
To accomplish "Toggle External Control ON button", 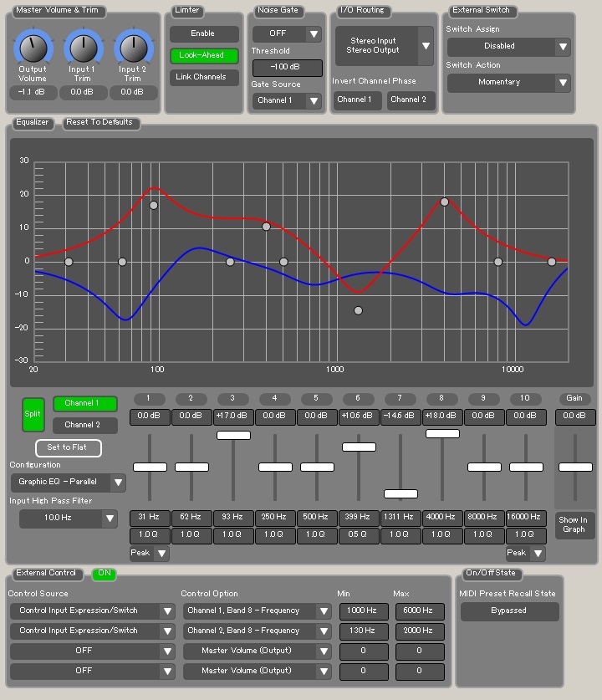I will point(105,573).
